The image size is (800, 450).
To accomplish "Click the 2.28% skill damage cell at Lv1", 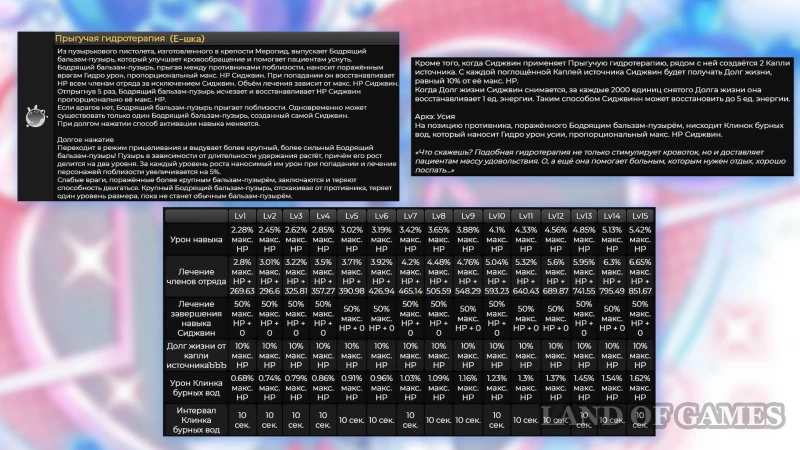I will click(x=241, y=238).
